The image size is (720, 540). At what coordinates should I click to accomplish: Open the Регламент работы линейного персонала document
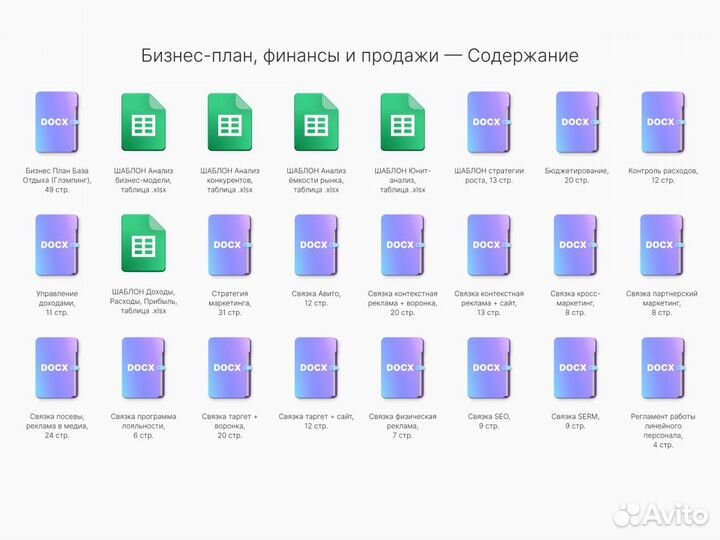tap(661, 368)
